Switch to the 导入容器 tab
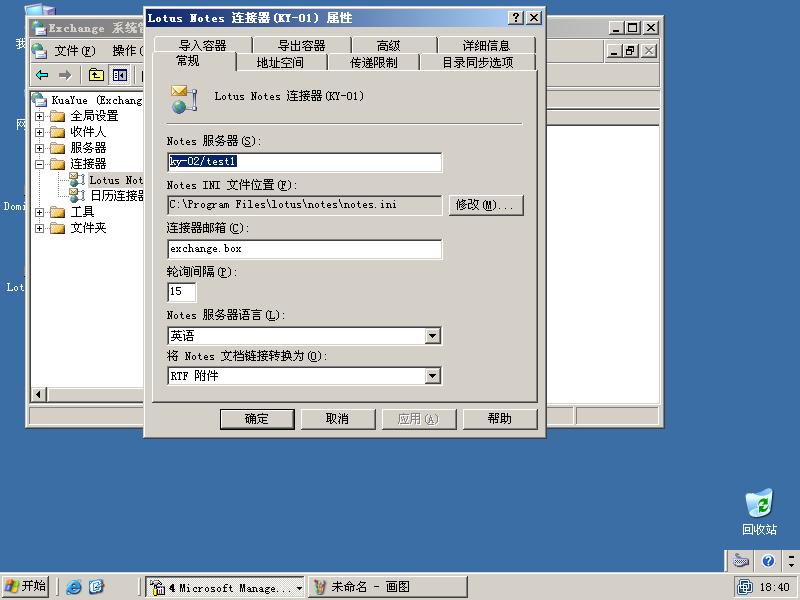The width and height of the screenshot is (800, 600). pos(203,45)
